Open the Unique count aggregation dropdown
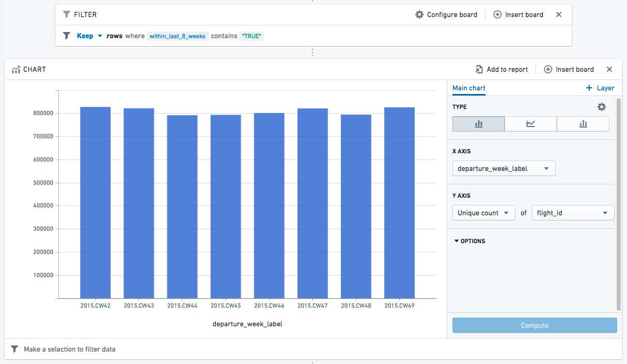The image size is (627, 364). [484, 213]
